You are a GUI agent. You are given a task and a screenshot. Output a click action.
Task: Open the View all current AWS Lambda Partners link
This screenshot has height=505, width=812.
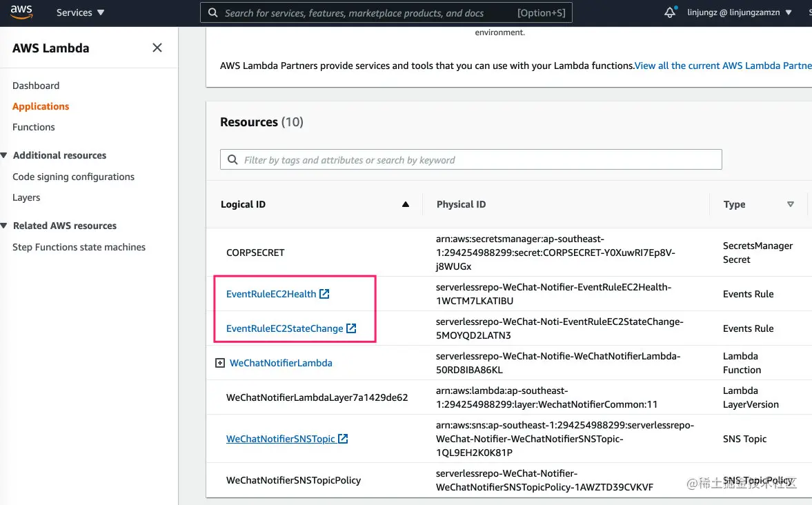[x=723, y=66]
